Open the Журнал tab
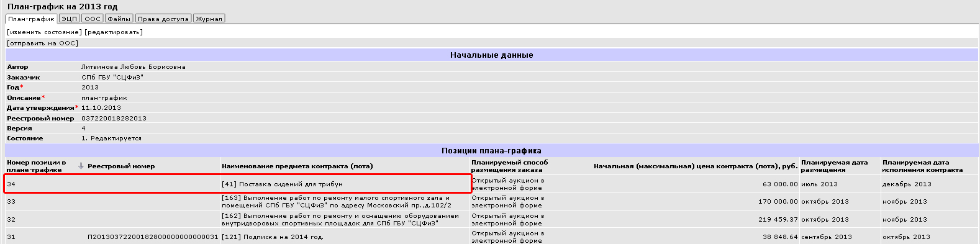The width and height of the screenshot is (980, 244). pyautogui.click(x=209, y=19)
